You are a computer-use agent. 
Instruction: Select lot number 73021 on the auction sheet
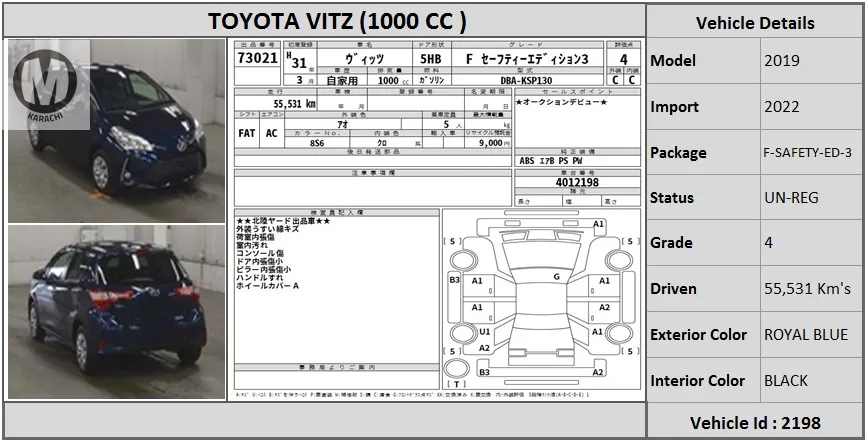click(257, 58)
